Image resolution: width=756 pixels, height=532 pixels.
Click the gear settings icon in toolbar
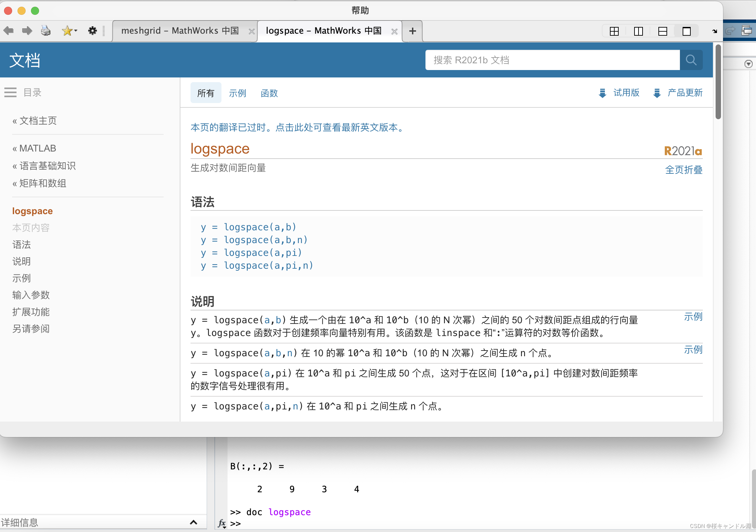click(92, 31)
